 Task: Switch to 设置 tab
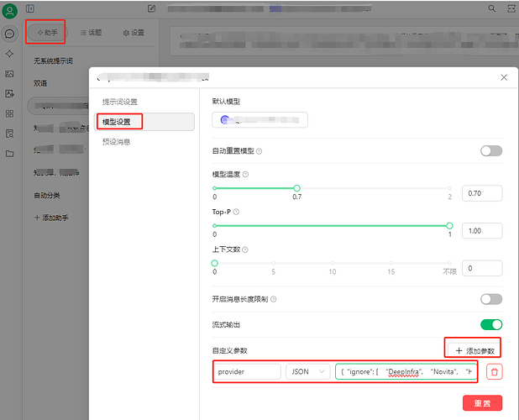[134, 33]
